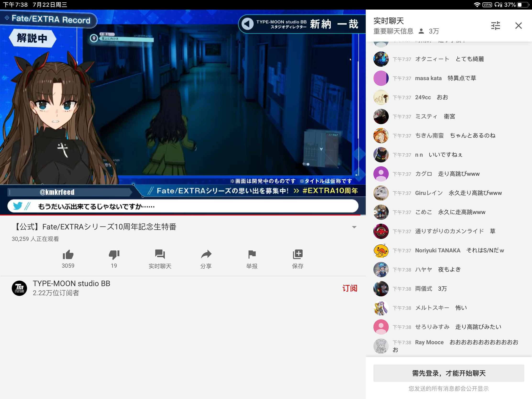Tap the battery 37% indicator
The width and height of the screenshot is (532, 399).
tap(517, 5)
